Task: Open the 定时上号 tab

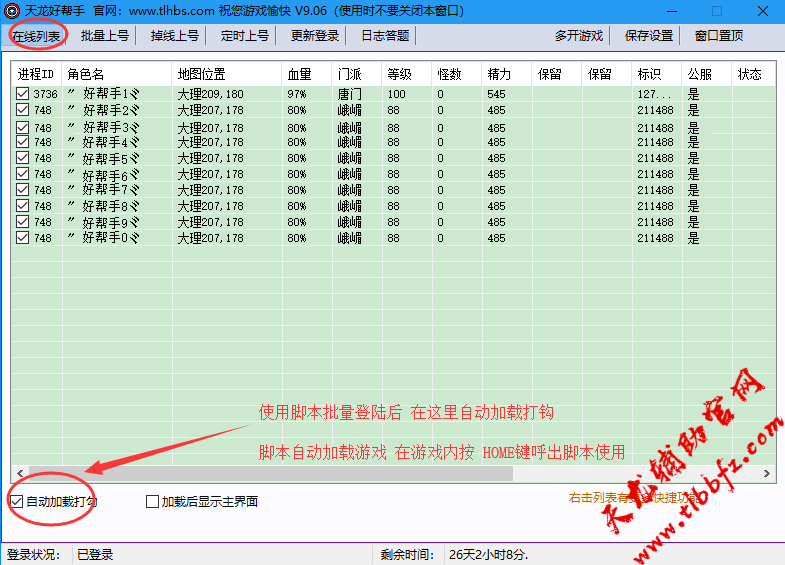Action: point(245,35)
